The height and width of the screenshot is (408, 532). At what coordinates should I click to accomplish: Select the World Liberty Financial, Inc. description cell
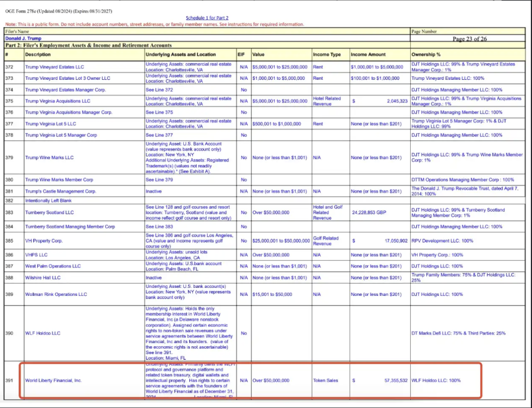pyautogui.click(x=53, y=380)
